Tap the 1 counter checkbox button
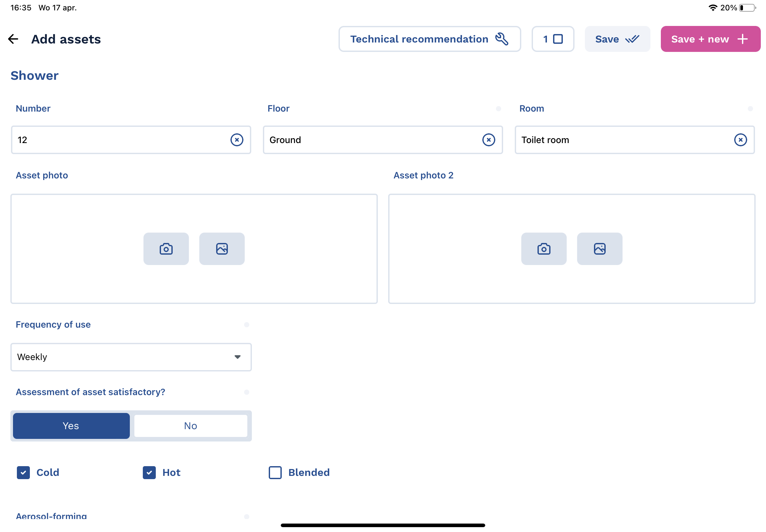766x532 pixels. [x=552, y=39]
